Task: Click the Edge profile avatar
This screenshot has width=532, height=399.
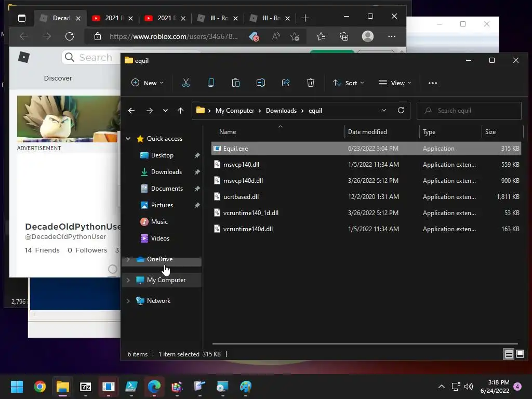Action: click(368, 36)
